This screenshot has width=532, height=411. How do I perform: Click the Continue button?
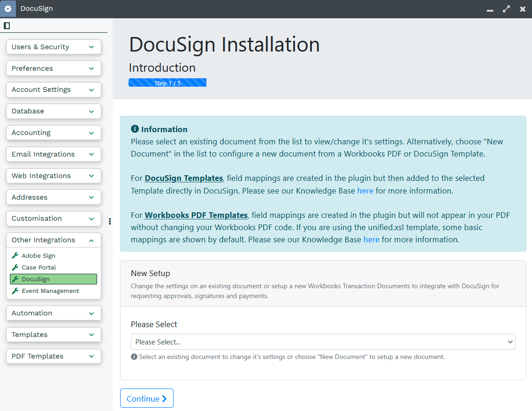point(146,398)
